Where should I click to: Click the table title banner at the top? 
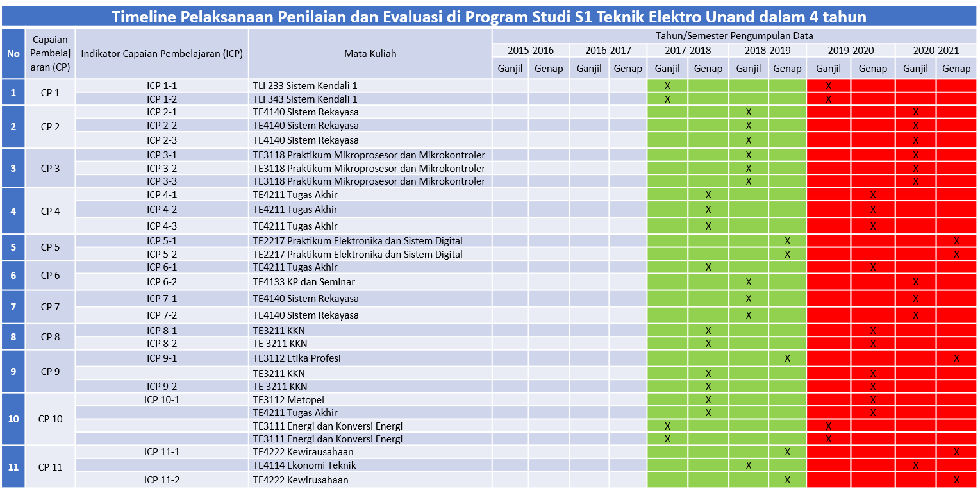point(490,17)
